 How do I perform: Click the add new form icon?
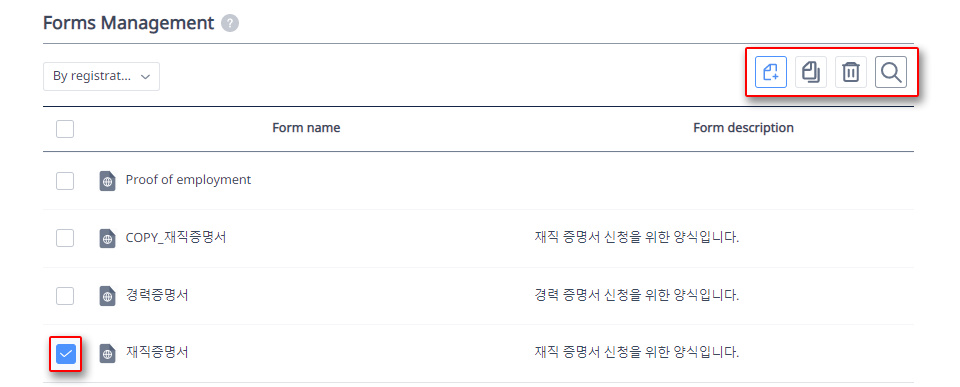pyautogui.click(x=771, y=72)
